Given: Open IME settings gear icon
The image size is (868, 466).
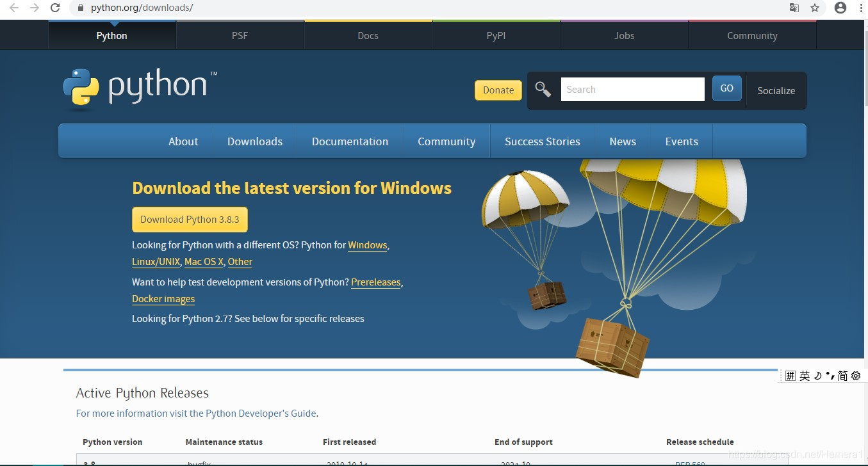Looking at the screenshot, I should [856, 376].
